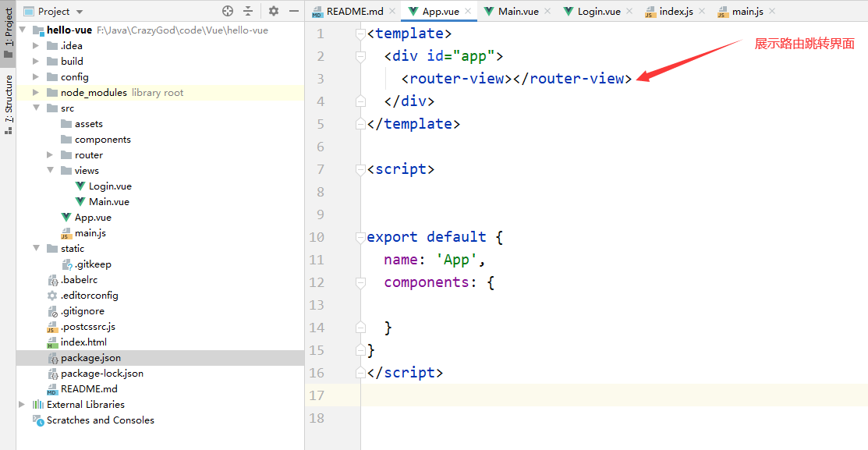The height and width of the screenshot is (450, 868).
Task: Click the Project panel title icon
Action: click(29, 11)
